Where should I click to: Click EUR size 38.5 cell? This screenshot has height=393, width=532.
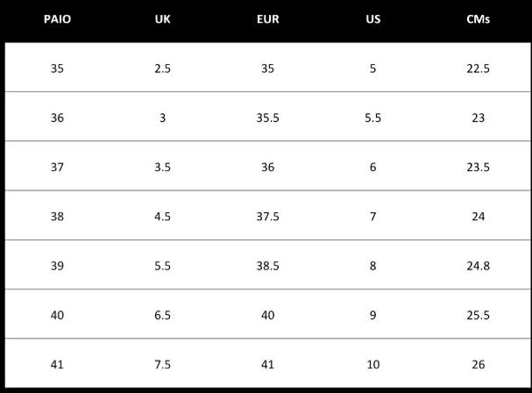pyautogui.click(x=267, y=265)
